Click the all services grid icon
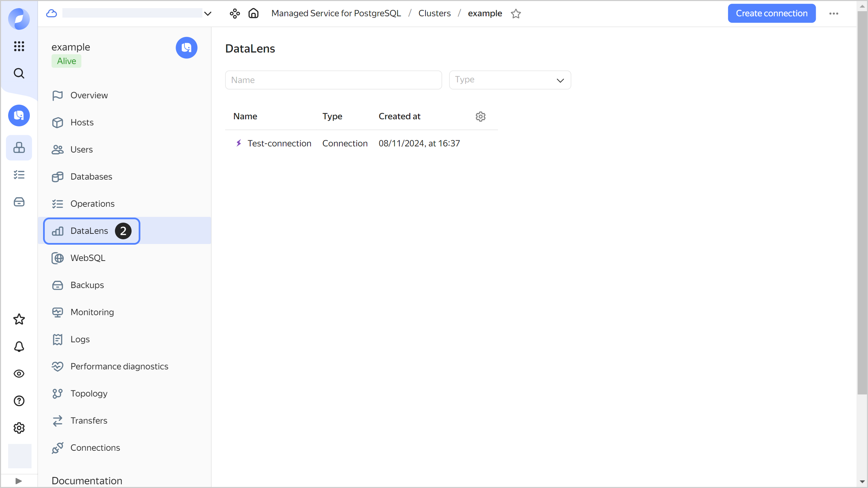Viewport: 868px width, 488px height. 19,46
